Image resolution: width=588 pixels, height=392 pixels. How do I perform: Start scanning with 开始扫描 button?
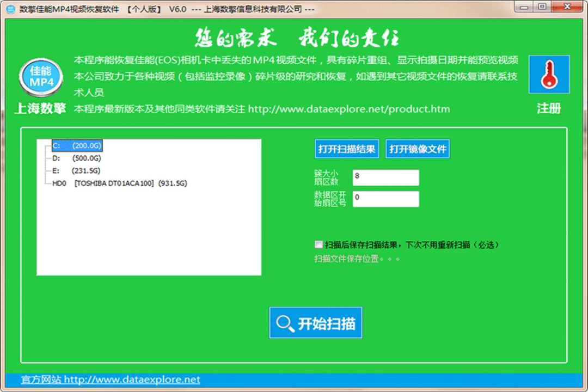pyautogui.click(x=316, y=323)
